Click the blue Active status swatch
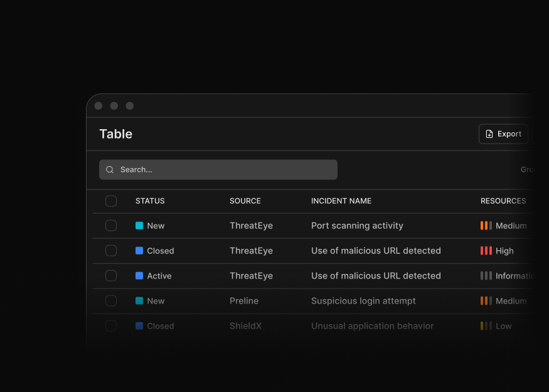 (x=139, y=276)
